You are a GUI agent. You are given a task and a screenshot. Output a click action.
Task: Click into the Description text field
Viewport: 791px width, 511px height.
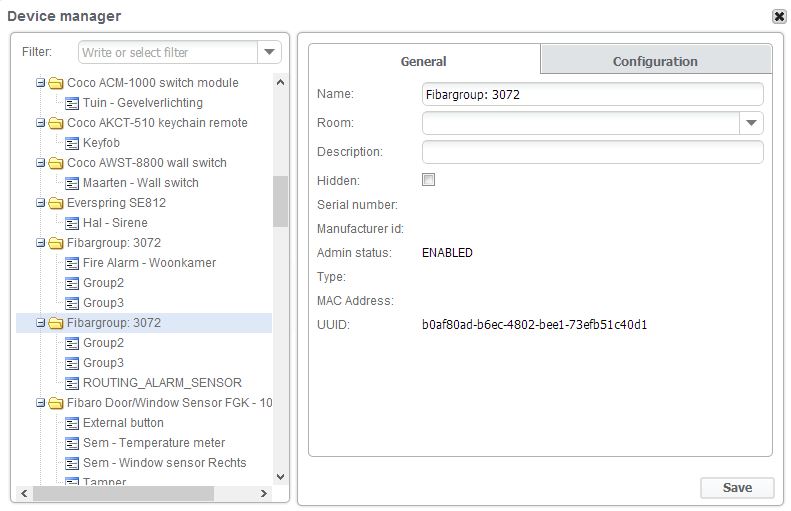pos(592,152)
